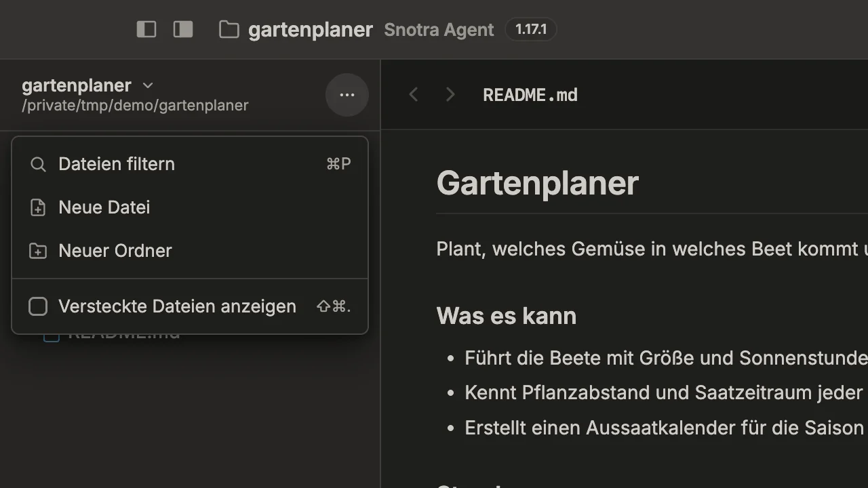Go forward with the right arrow
Viewport: 868px width, 488px height.
(450, 95)
